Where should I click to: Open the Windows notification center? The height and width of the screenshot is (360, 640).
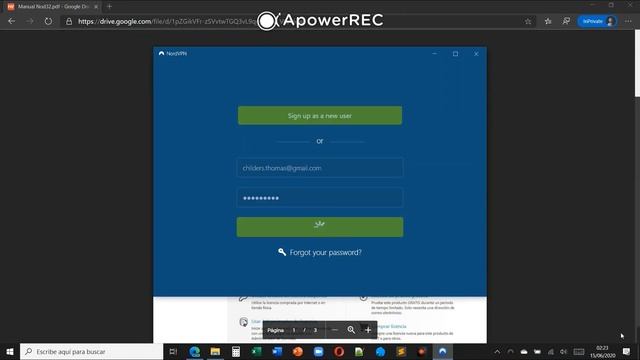point(626,351)
